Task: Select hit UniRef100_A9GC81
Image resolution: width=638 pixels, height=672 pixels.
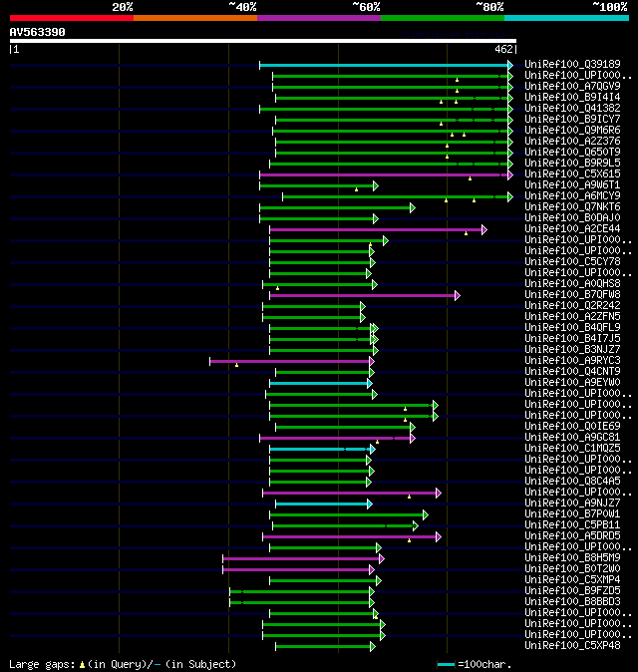Action: pyautogui.click(x=572, y=437)
